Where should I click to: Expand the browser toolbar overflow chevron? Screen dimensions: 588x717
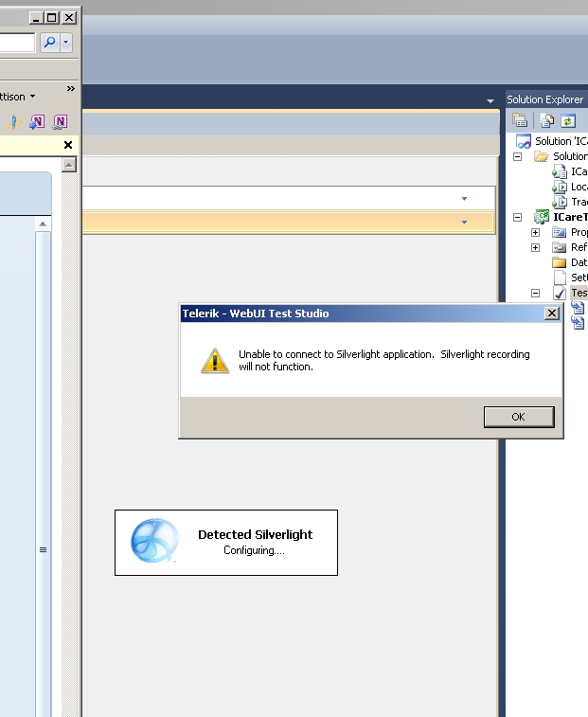click(70, 88)
